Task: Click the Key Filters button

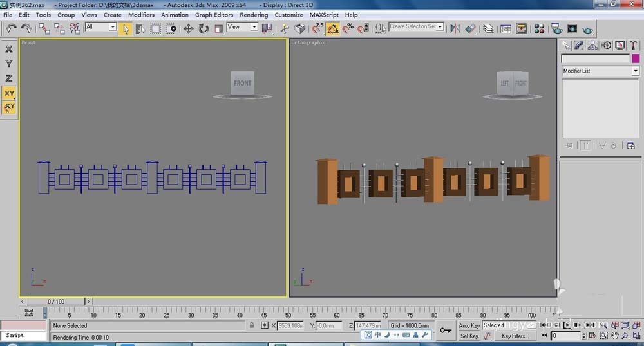Action: pos(515,336)
